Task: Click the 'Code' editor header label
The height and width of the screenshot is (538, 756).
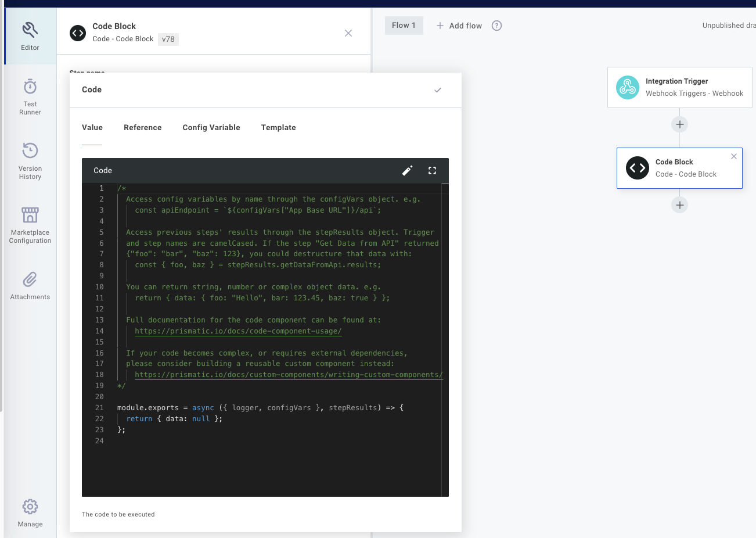Action: click(x=103, y=171)
